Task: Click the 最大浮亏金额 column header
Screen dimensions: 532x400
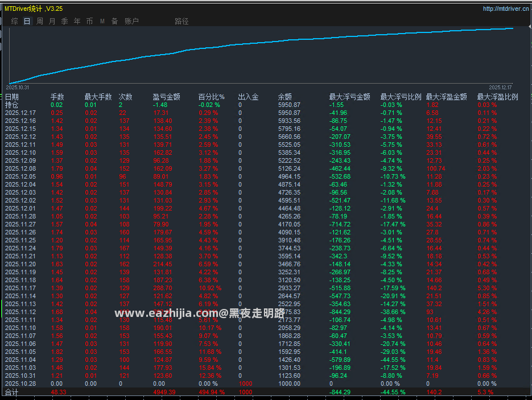Action: tap(349, 97)
